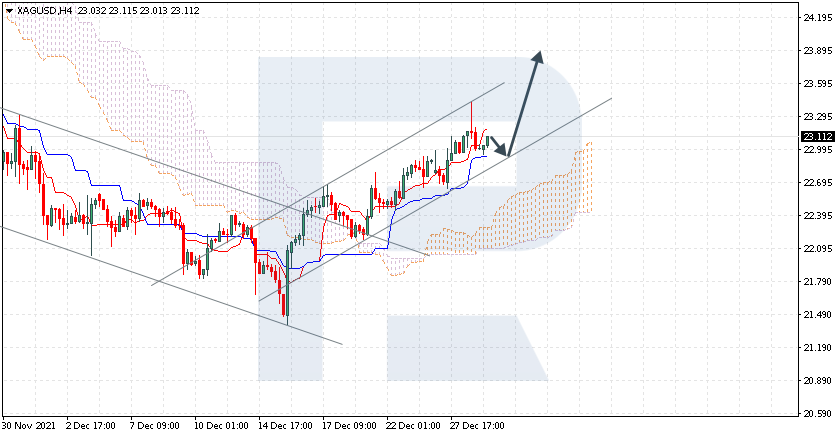Screen dimensions: 839x437
Task: Click the current price tag 23.112
Action: coord(818,136)
